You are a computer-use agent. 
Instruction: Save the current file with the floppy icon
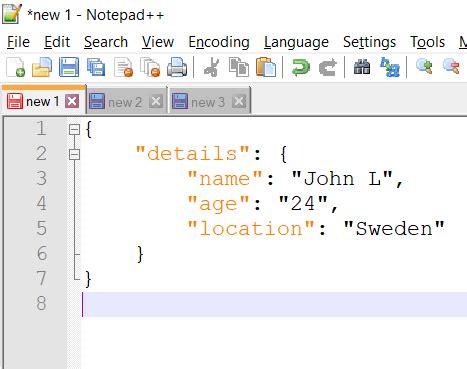(69, 67)
